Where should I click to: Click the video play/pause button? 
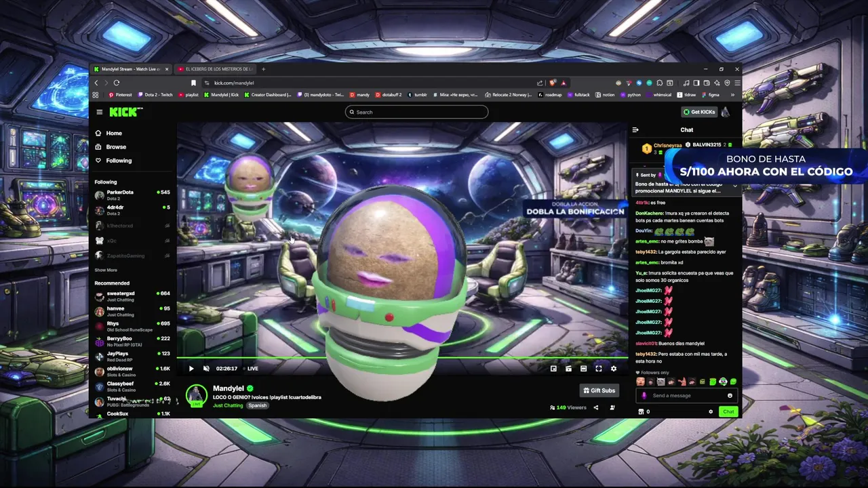(x=191, y=369)
